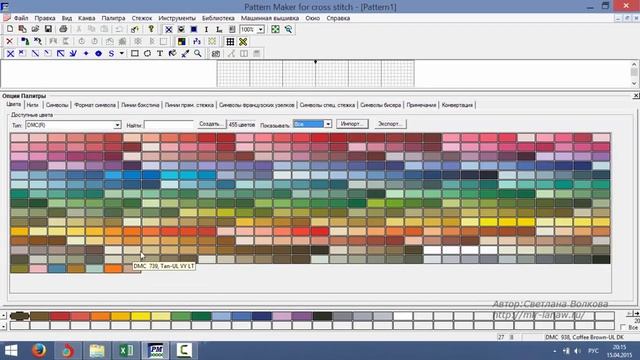The width and height of the screenshot is (640, 360).
Task: Select the special stitch S tool
Action: [x=111, y=53]
